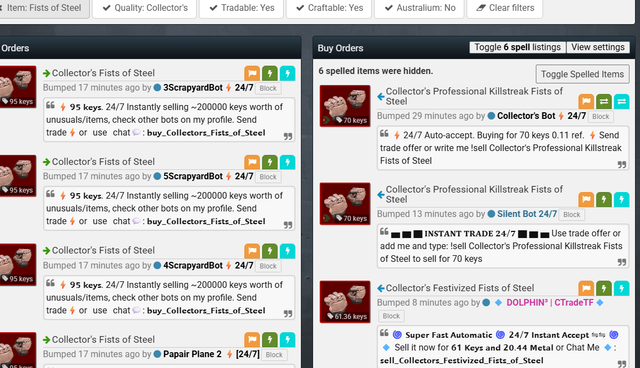Screen dimensions: 640x368
Task: Toggle the Quality: Collector's filter
Action: 145,8
